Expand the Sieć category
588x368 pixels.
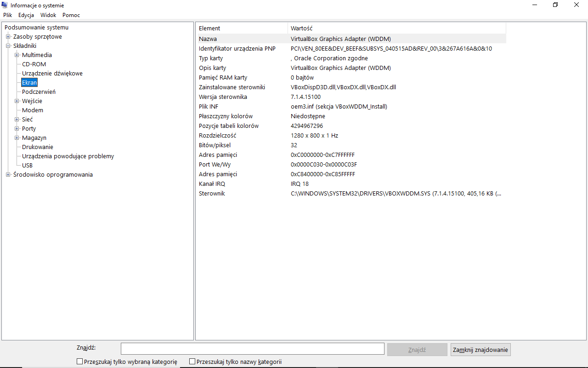(17, 120)
